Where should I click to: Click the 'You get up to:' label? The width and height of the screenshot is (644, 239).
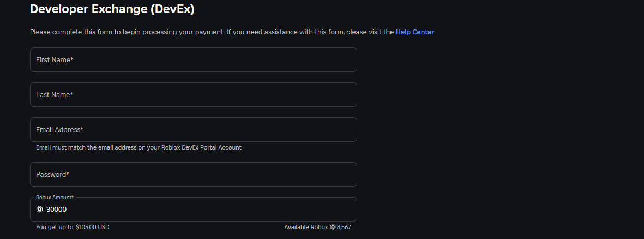point(55,227)
